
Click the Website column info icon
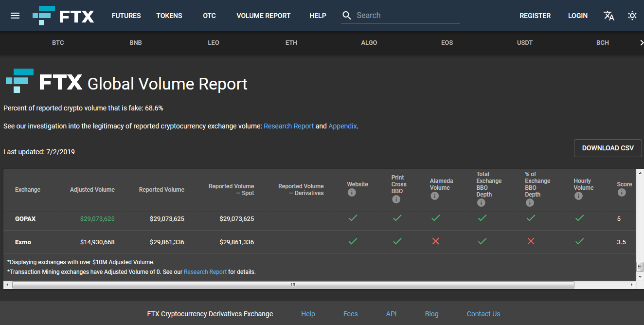click(x=352, y=192)
